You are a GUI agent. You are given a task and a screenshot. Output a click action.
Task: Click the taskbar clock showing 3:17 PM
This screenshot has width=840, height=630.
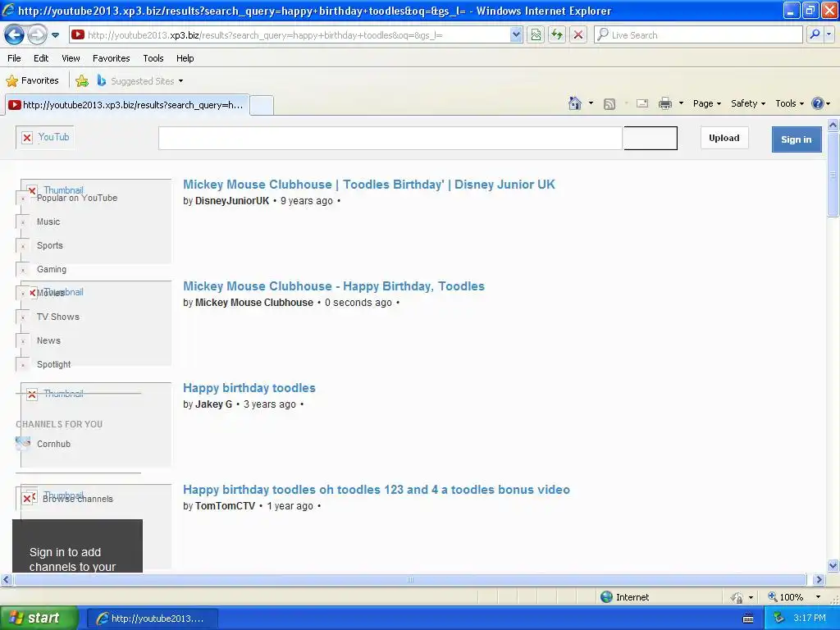809,619
